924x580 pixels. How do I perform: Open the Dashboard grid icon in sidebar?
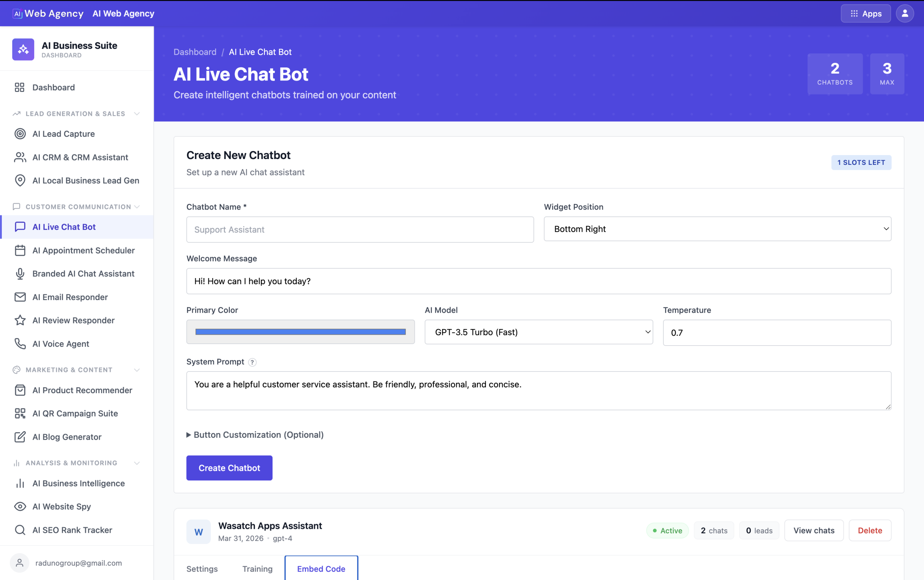[x=19, y=87]
